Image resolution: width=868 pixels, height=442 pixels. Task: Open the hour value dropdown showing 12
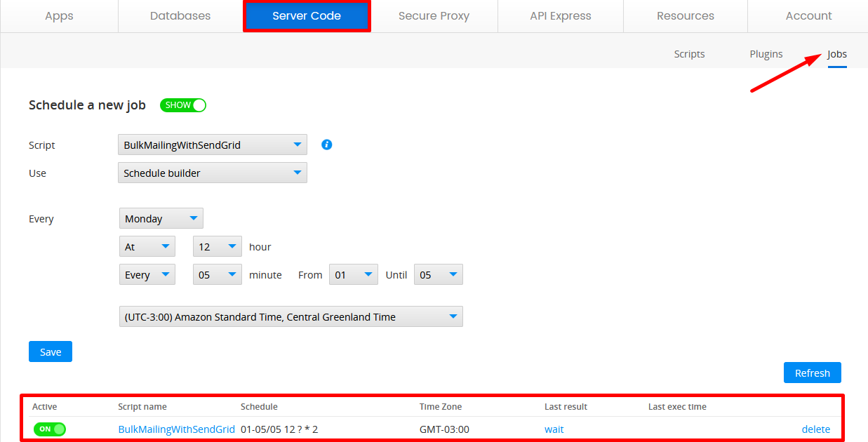218,246
